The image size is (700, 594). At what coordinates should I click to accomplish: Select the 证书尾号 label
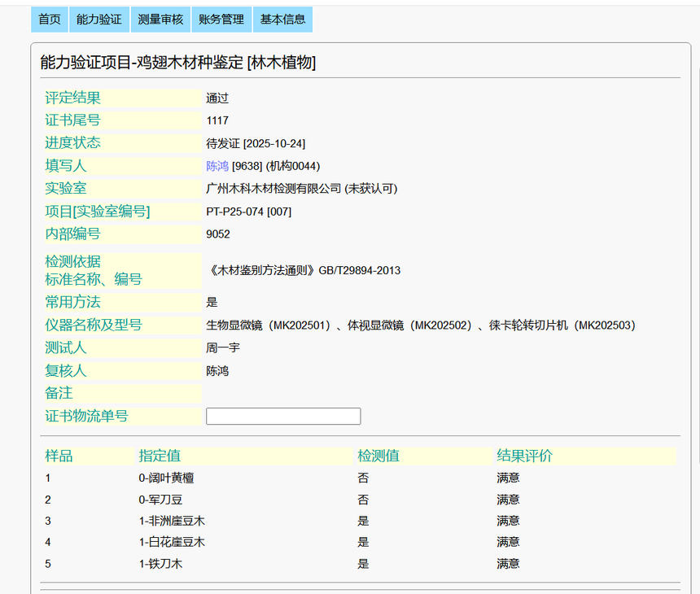pyautogui.click(x=72, y=120)
